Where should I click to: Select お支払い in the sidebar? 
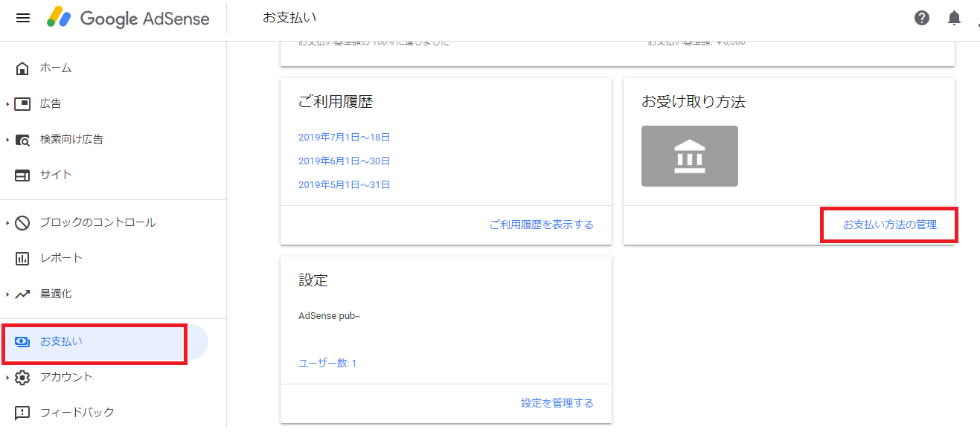point(61,342)
